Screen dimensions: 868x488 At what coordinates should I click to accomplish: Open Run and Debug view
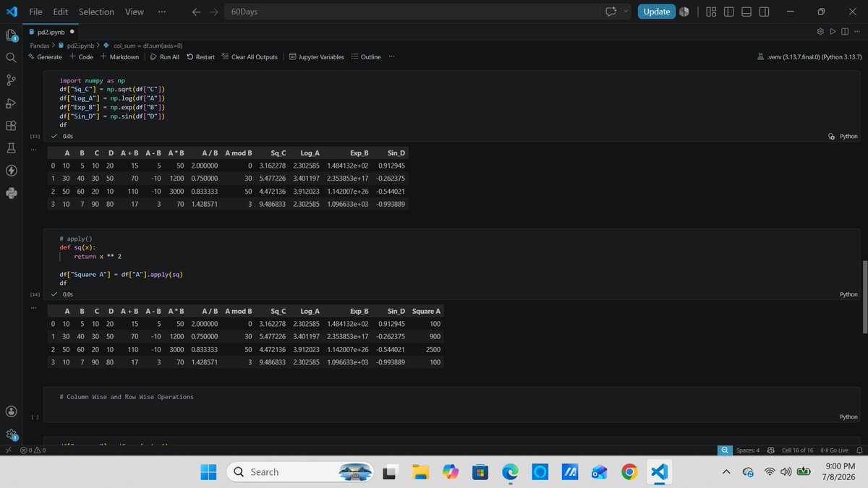pyautogui.click(x=11, y=103)
